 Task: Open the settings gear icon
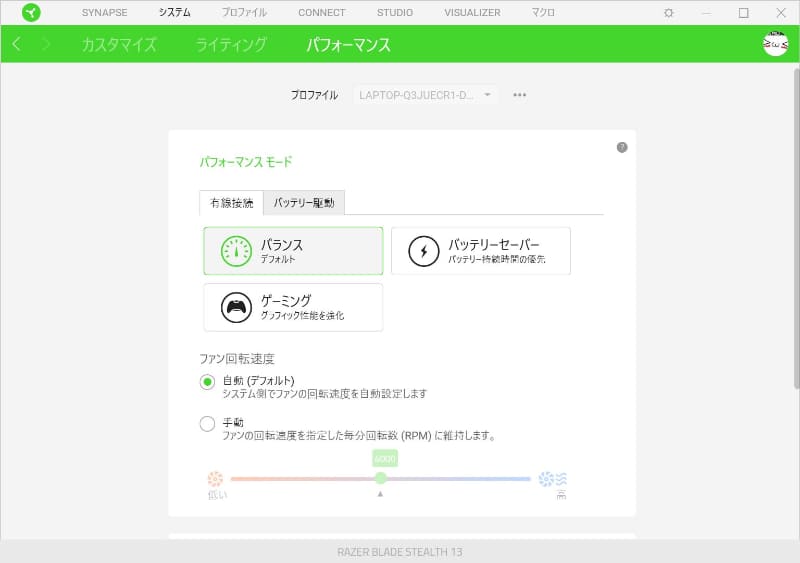click(x=669, y=13)
